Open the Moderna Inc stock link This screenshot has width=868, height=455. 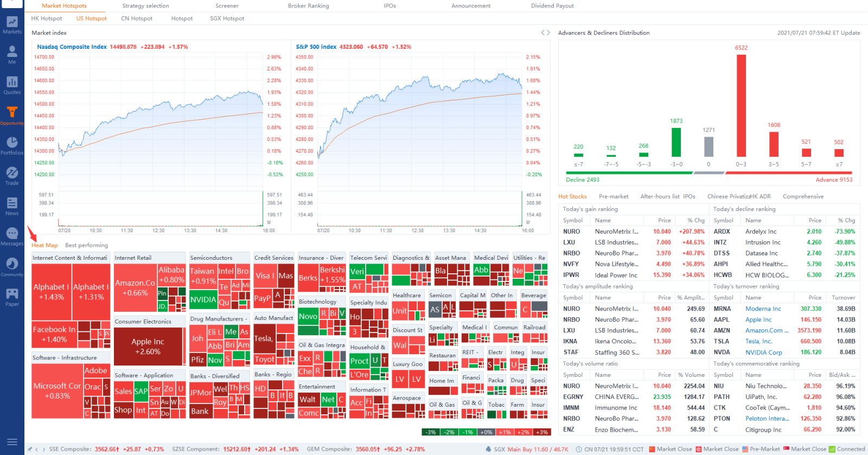tap(763, 309)
